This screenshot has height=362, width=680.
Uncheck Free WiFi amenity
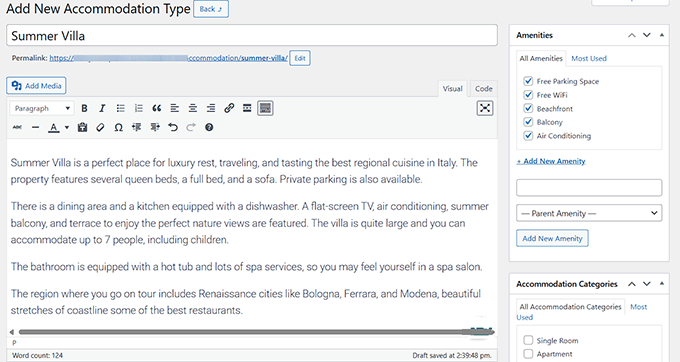[x=528, y=95]
